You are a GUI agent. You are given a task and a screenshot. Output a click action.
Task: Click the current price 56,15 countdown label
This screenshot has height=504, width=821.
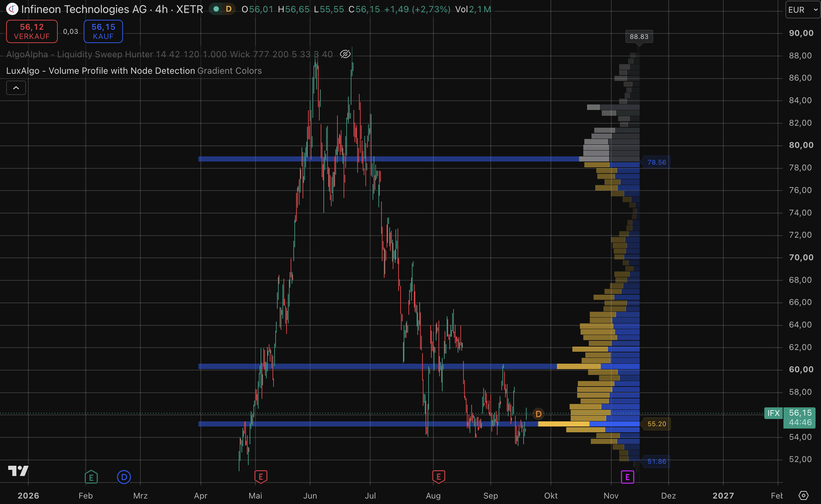point(800,418)
